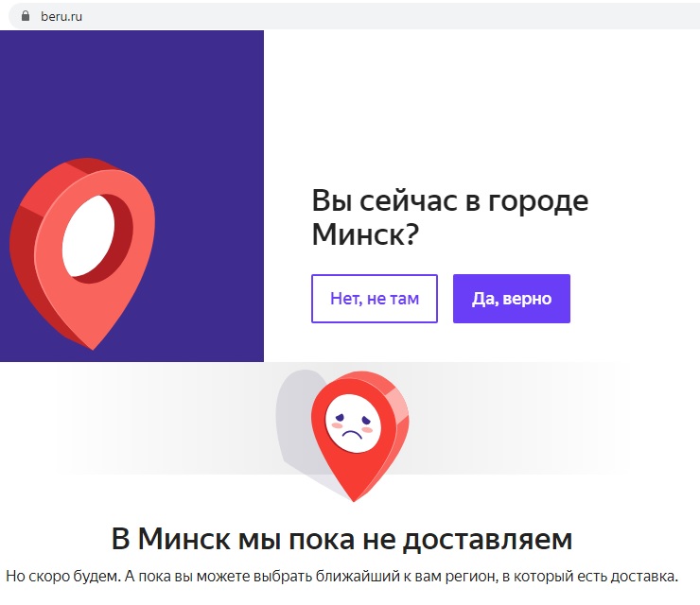Click the large red pin on purple panel

(82, 253)
